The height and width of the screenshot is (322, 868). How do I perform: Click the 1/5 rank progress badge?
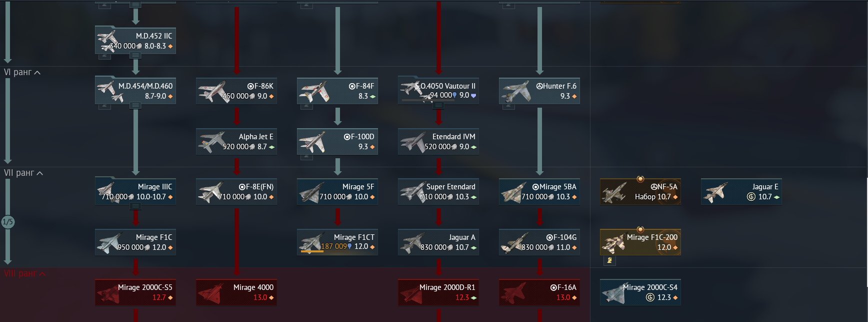pyautogui.click(x=8, y=222)
